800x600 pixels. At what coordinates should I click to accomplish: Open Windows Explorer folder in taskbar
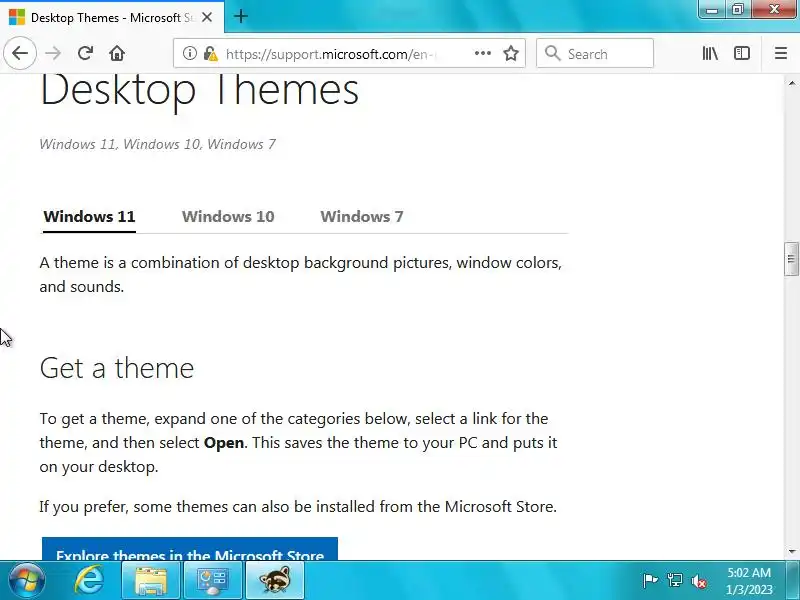[x=151, y=581]
